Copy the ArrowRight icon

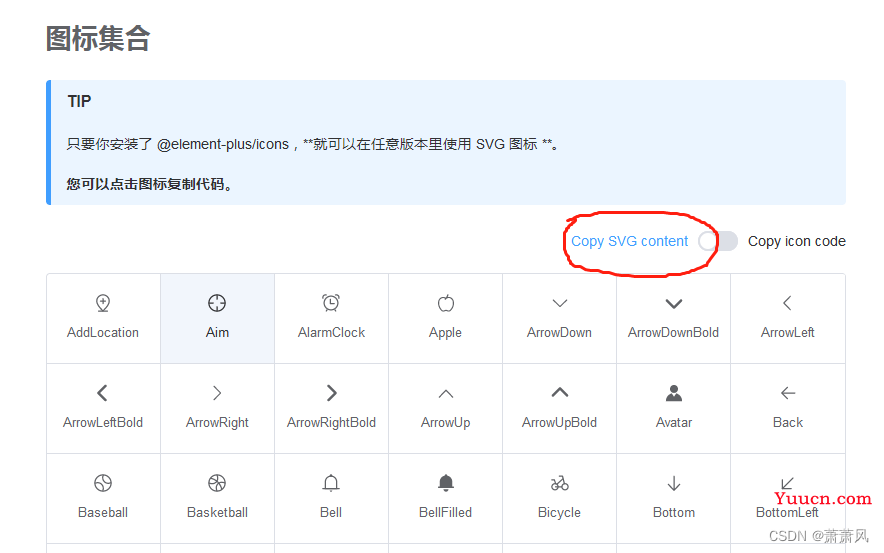pyautogui.click(x=217, y=393)
